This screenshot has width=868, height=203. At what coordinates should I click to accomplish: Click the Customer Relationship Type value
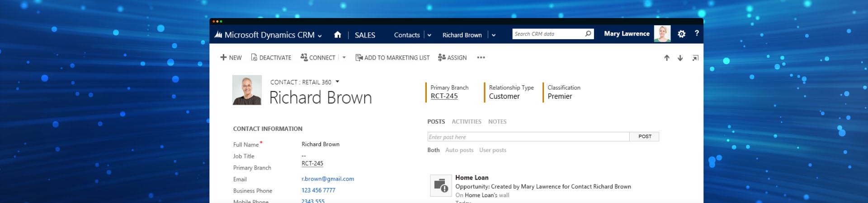(x=504, y=96)
